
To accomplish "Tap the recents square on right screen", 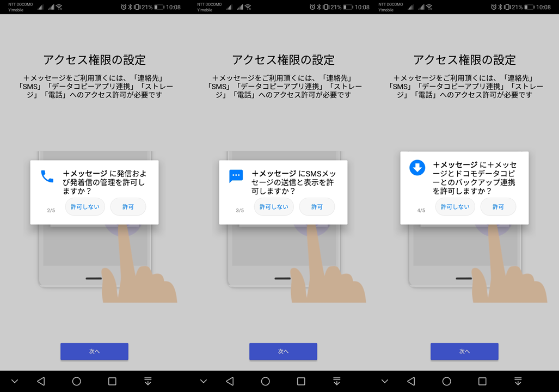I will (482, 381).
